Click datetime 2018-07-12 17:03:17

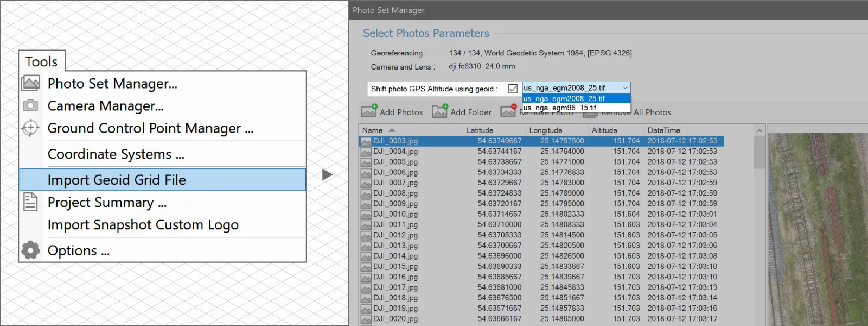682,319
